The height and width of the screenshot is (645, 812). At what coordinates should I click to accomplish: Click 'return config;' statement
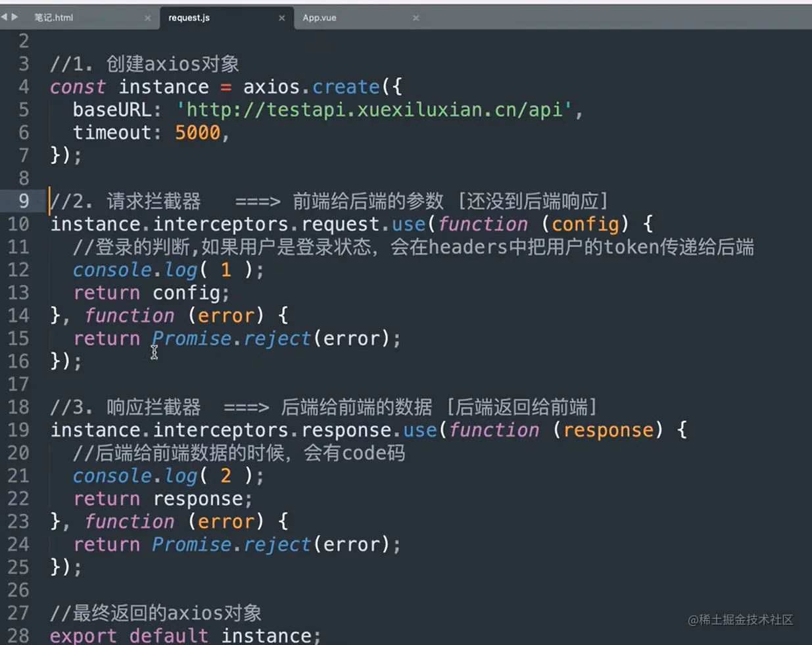(x=151, y=293)
